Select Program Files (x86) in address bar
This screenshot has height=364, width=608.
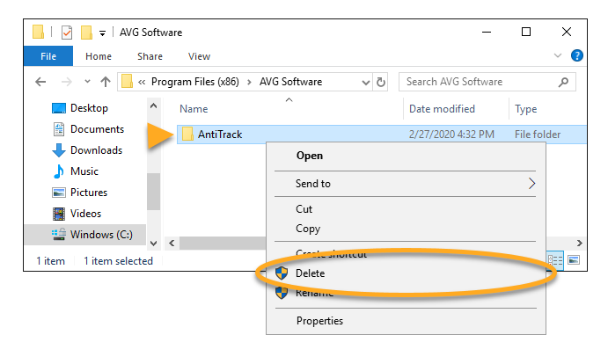pos(195,82)
